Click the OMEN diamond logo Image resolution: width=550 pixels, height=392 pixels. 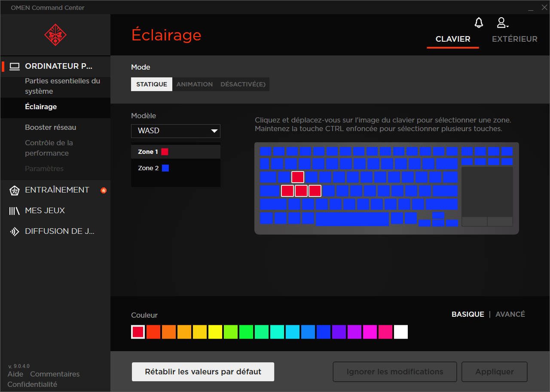pyautogui.click(x=55, y=35)
